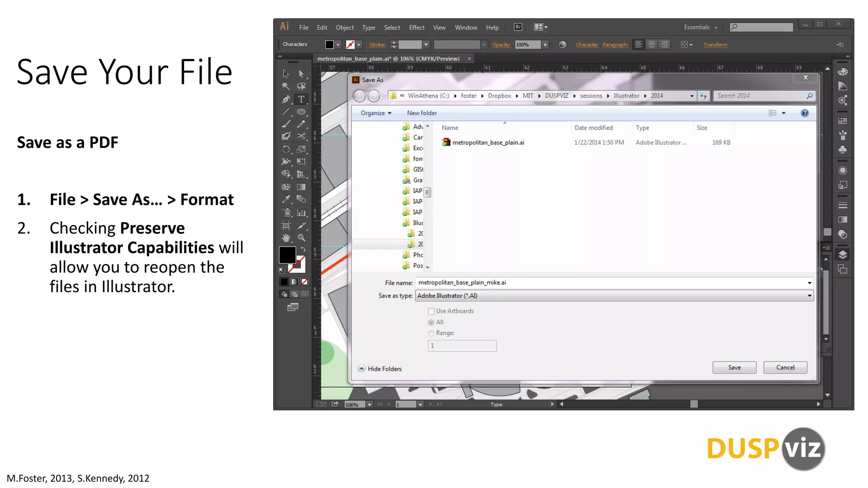Select the Line Segment tool

coord(286,112)
